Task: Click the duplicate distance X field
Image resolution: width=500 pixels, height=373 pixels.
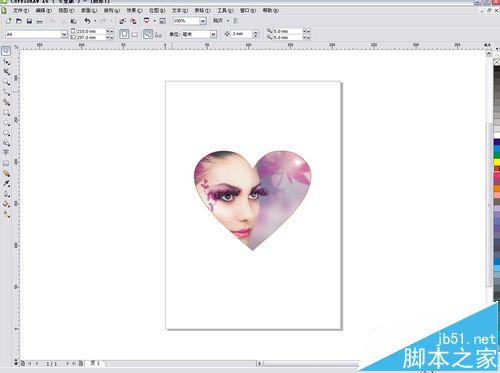Action: 287,31
